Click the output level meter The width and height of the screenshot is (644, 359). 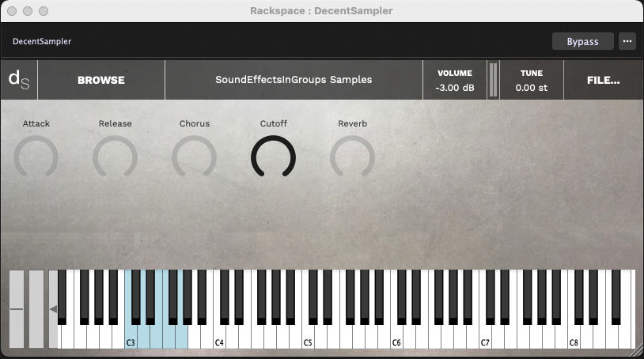tap(493, 80)
